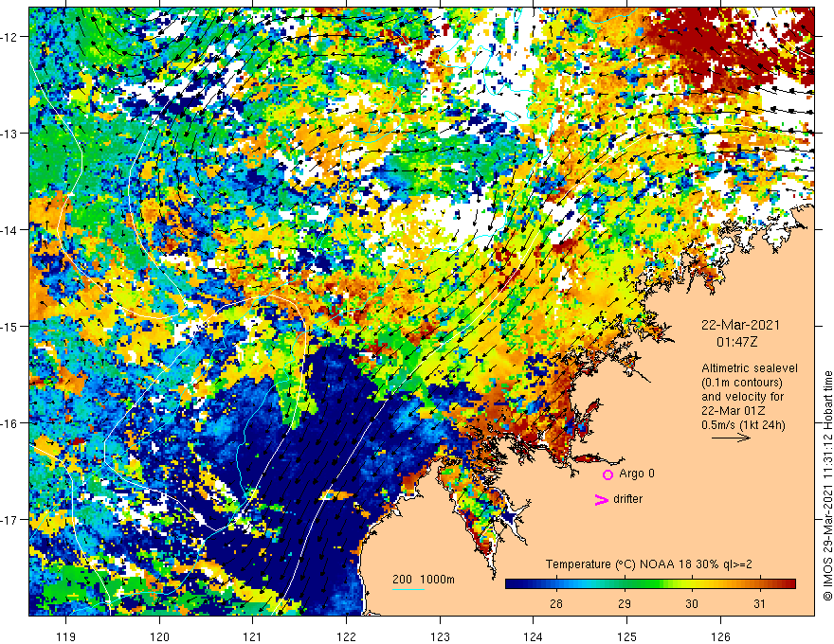Click the '22-Mar-2021' date label
834x644 pixels.
click(740, 325)
